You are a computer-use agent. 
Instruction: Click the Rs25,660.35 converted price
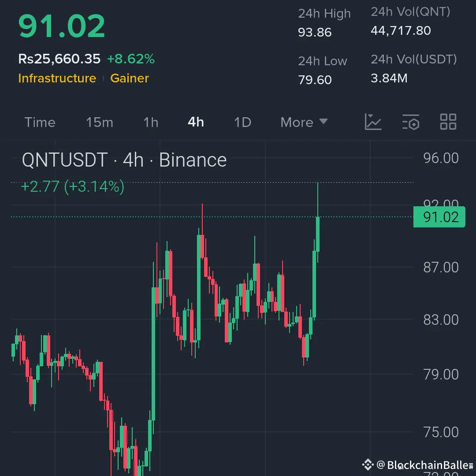click(59, 59)
